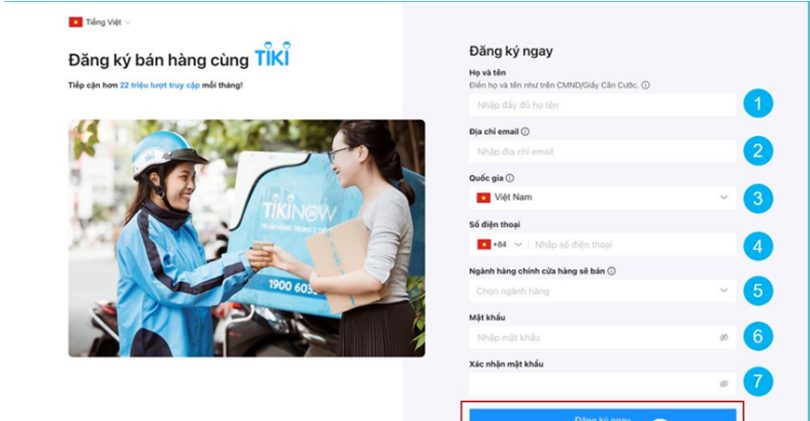Image resolution: width=810 pixels, height=421 pixels.
Task: Open the +84 phone country code dropdown
Action: click(x=500, y=244)
